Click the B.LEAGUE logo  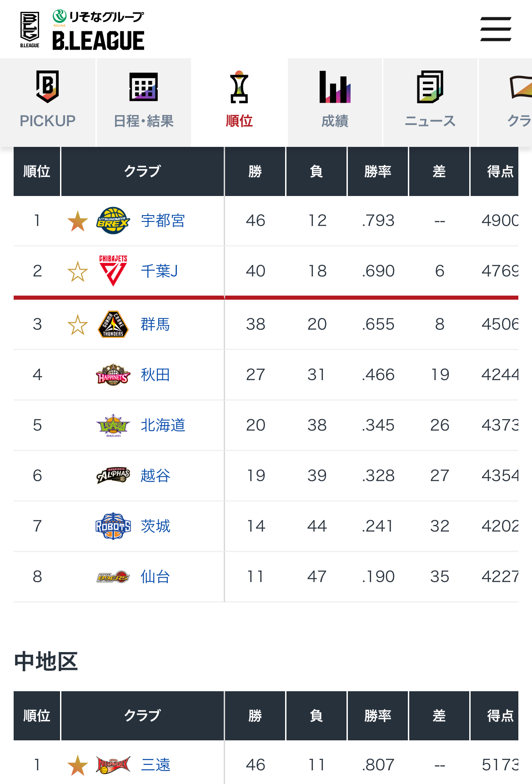[82, 30]
